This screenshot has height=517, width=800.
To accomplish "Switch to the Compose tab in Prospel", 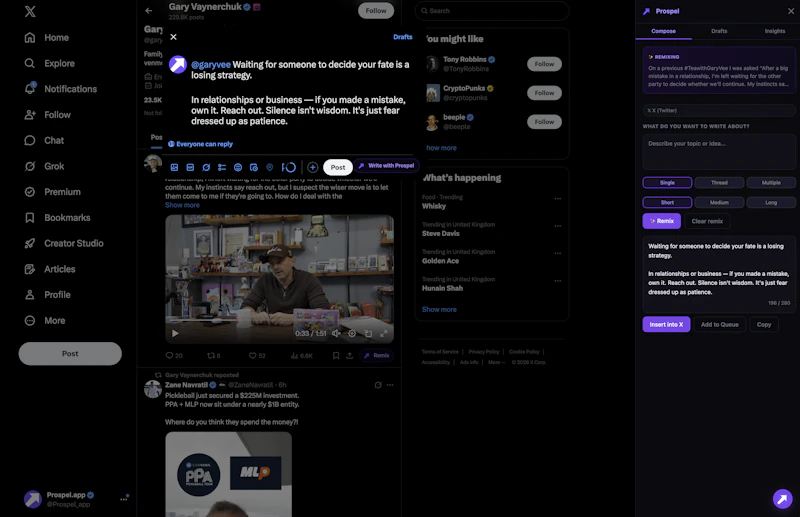I will [x=663, y=31].
